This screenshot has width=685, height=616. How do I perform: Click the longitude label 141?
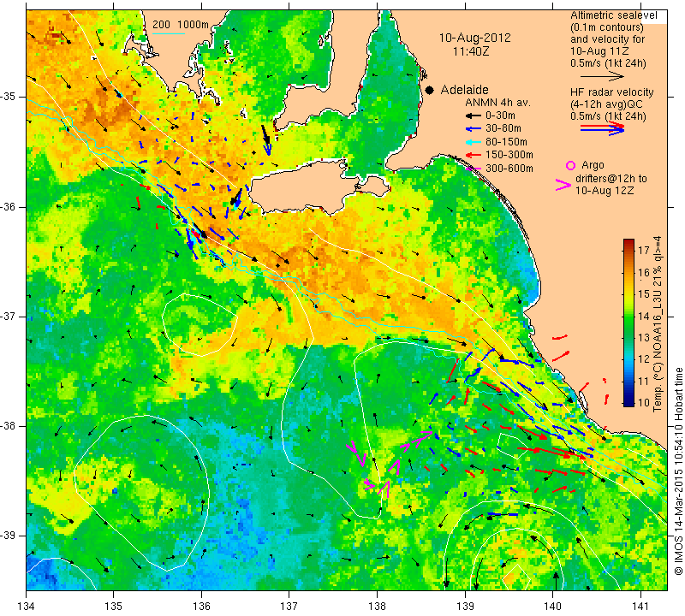tap(640, 607)
